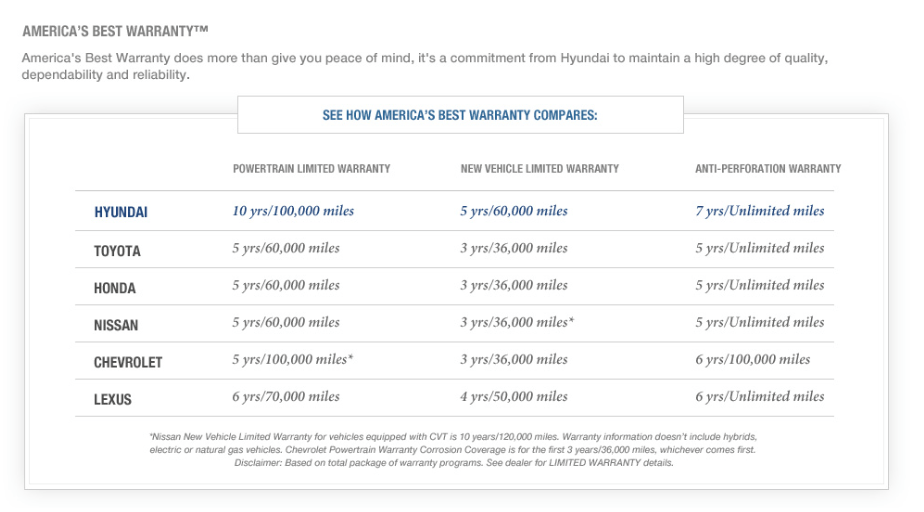Click Hyundai's 10 yrs/100,000 miles powertrain value
Screen dimensions: 924x512
293,211
